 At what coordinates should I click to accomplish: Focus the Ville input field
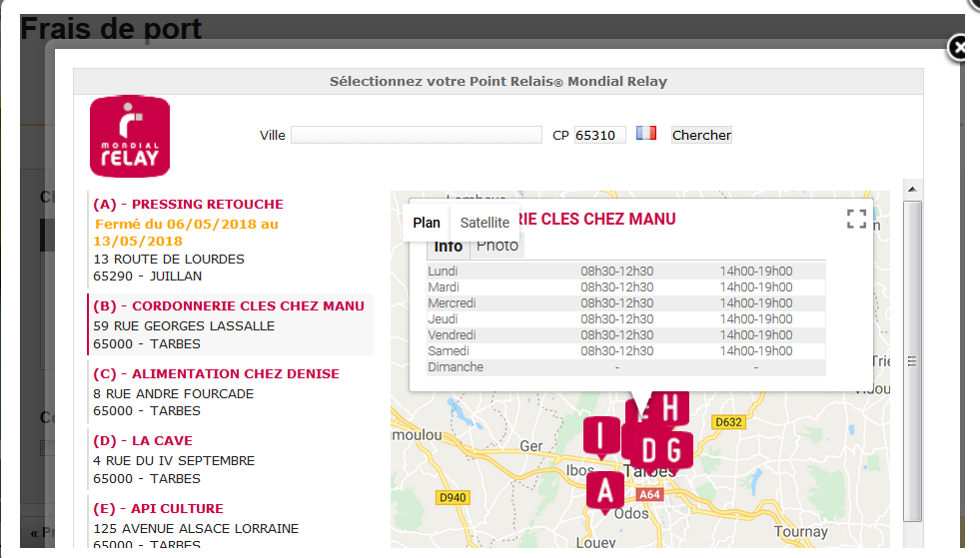(417, 135)
